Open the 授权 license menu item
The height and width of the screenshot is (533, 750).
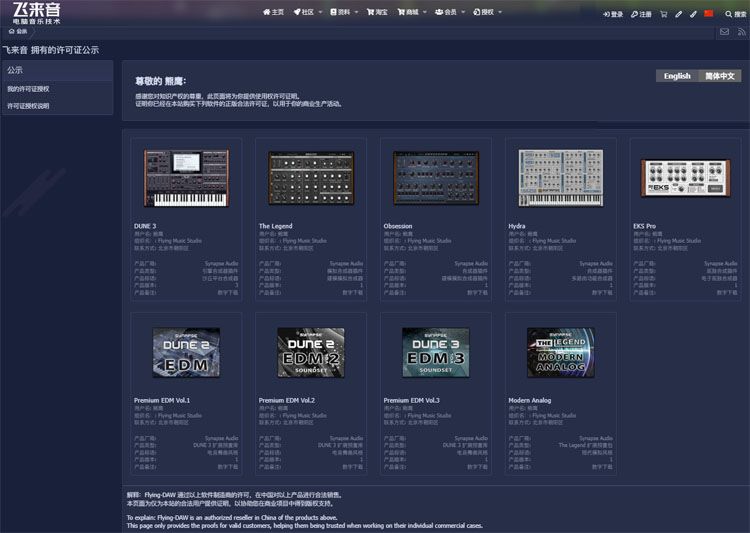pyautogui.click(x=484, y=12)
